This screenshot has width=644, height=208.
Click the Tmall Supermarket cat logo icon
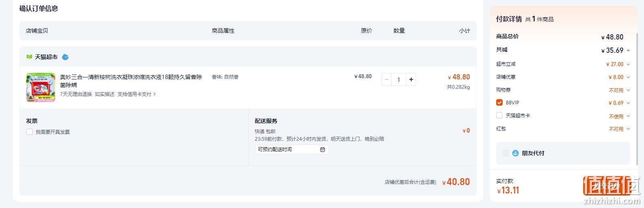tap(29, 57)
